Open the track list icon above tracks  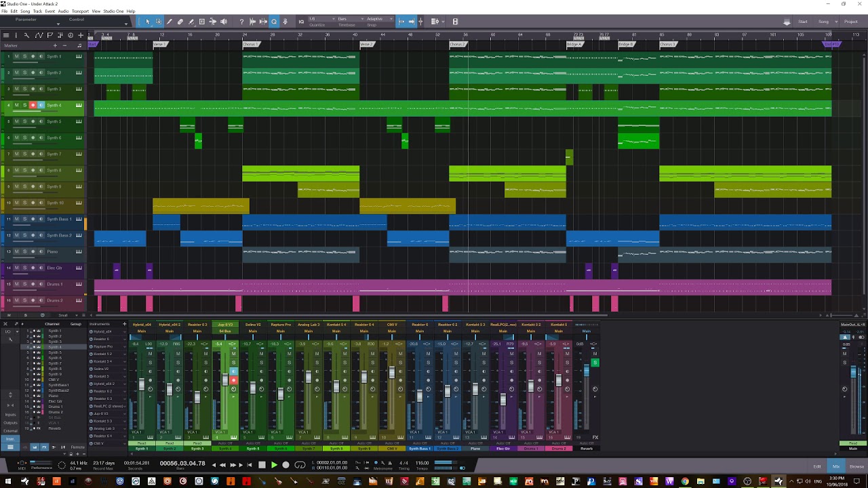[x=6, y=35]
